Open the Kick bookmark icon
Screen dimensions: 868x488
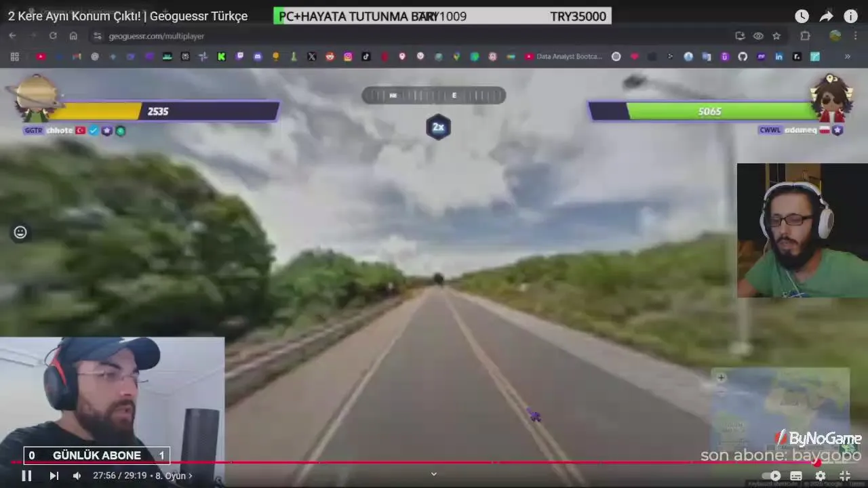(x=221, y=57)
